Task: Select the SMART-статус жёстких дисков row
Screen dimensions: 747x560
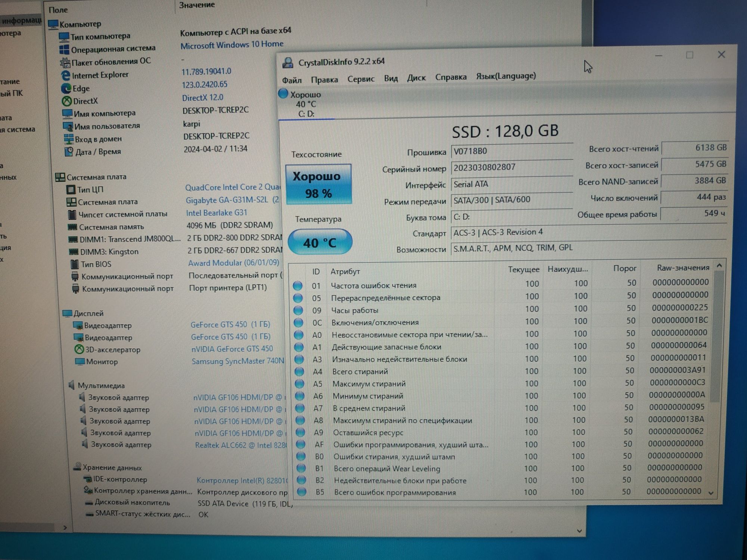Action: 146,514
